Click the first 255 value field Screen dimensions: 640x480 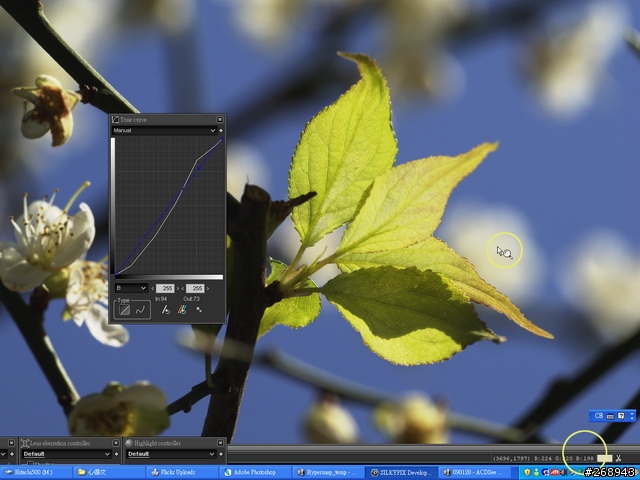165,288
